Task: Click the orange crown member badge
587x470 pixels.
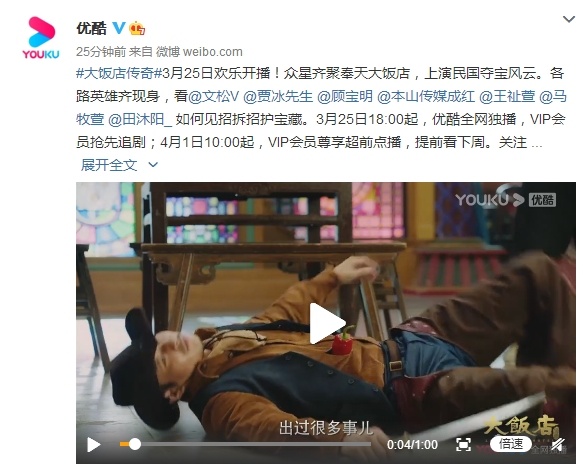Action: click(x=137, y=28)
